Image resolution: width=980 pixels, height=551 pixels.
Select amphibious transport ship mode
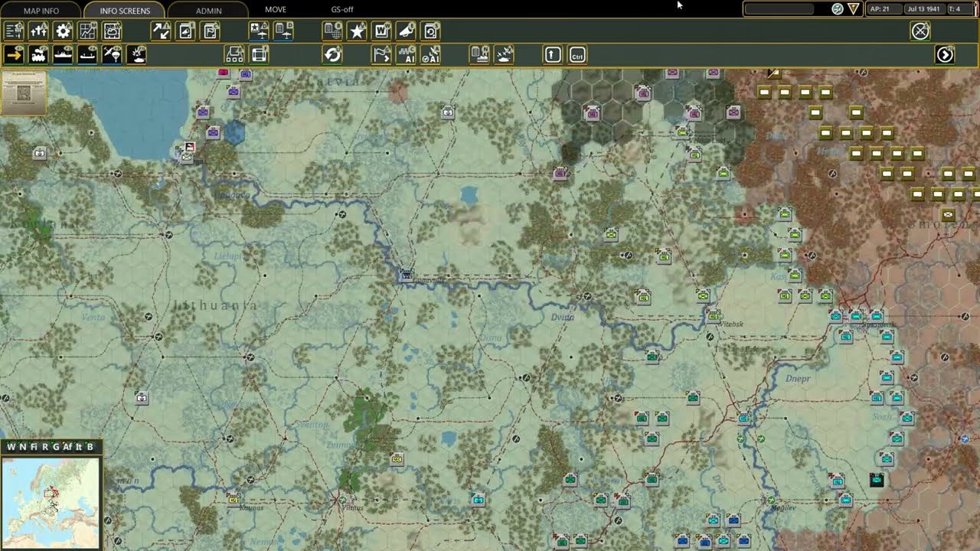[87, 54]
